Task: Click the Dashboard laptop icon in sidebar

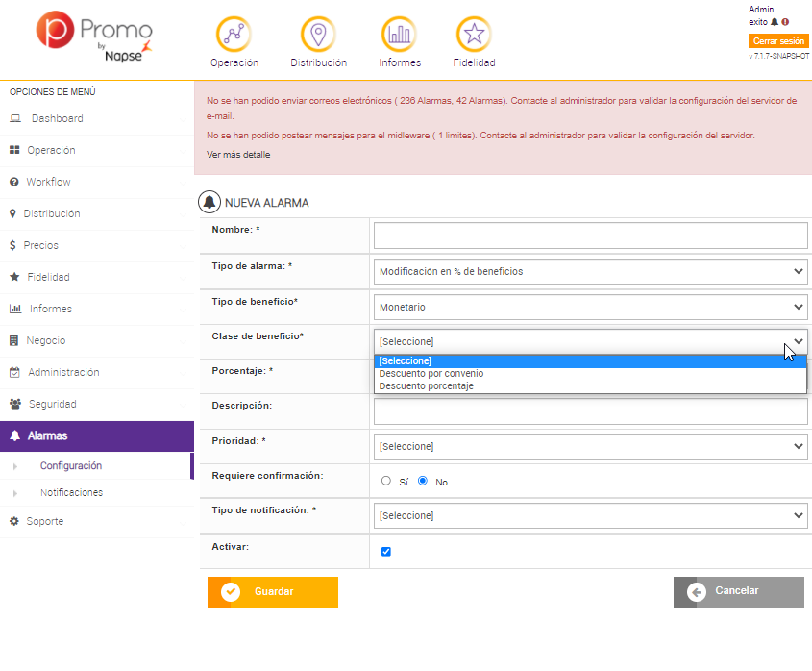Action: (15, 118)
